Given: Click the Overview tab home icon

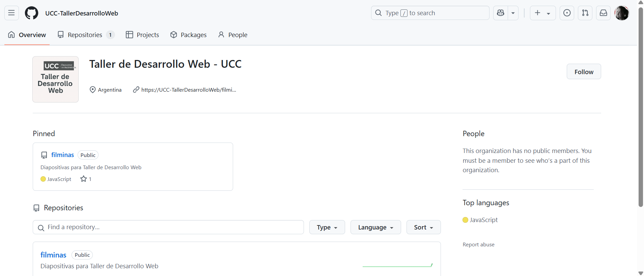Looking at the screenshot, I should pyautogui.click(x=11, y=34).
